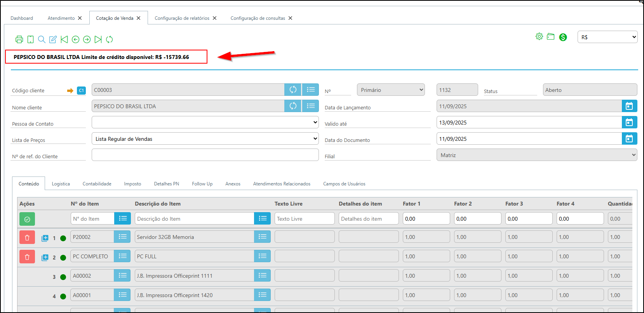Open item list for P20002 row

coord(122,237)
